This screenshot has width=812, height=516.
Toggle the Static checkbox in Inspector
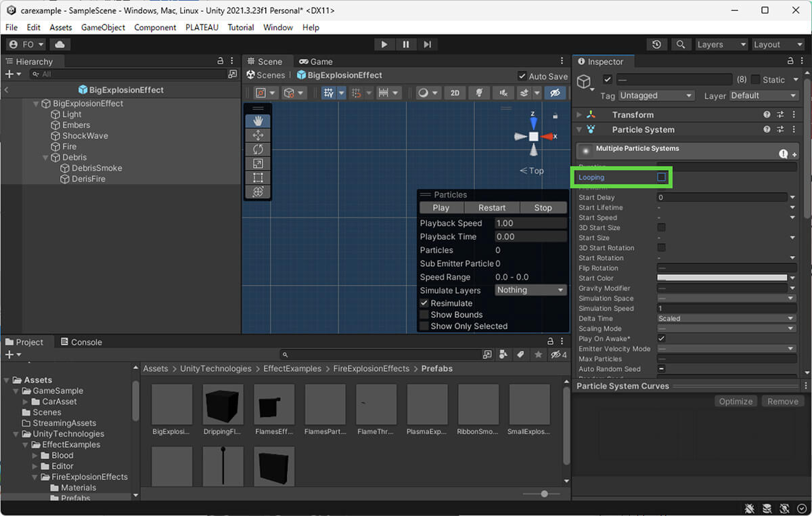755,80
